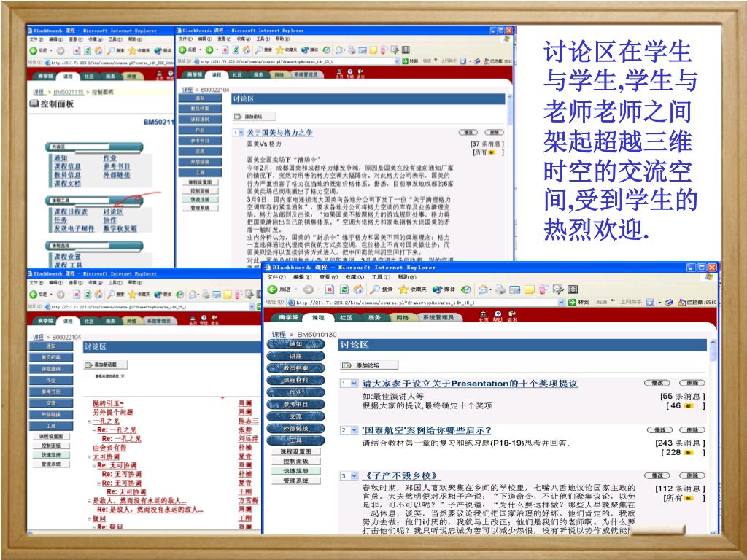Click 课程材料 sidebar button in BM5010130 window

(x=296, y=380)
